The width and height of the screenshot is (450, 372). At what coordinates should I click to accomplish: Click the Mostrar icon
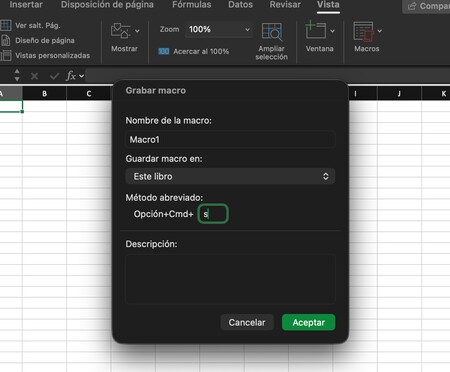120,31
